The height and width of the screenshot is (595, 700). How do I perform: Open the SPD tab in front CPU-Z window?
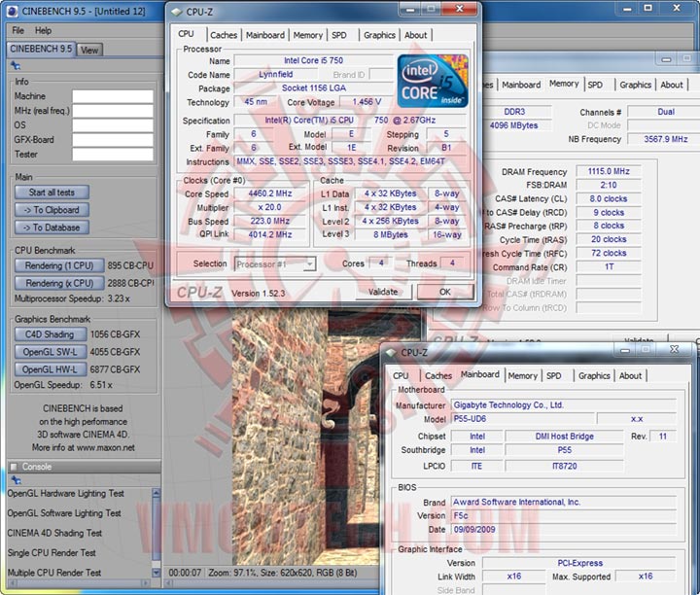339,35
